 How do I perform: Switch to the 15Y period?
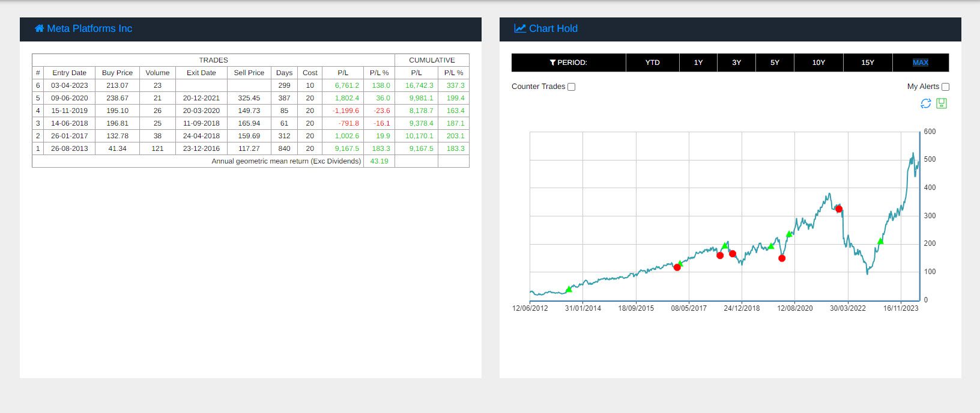868,63
